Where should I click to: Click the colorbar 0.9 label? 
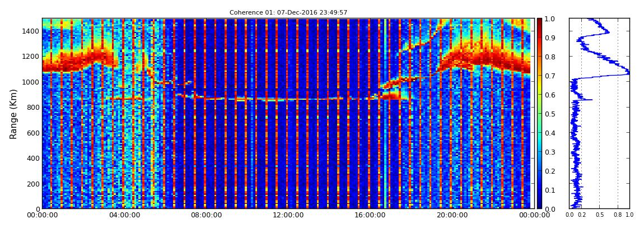coord(549,38)
